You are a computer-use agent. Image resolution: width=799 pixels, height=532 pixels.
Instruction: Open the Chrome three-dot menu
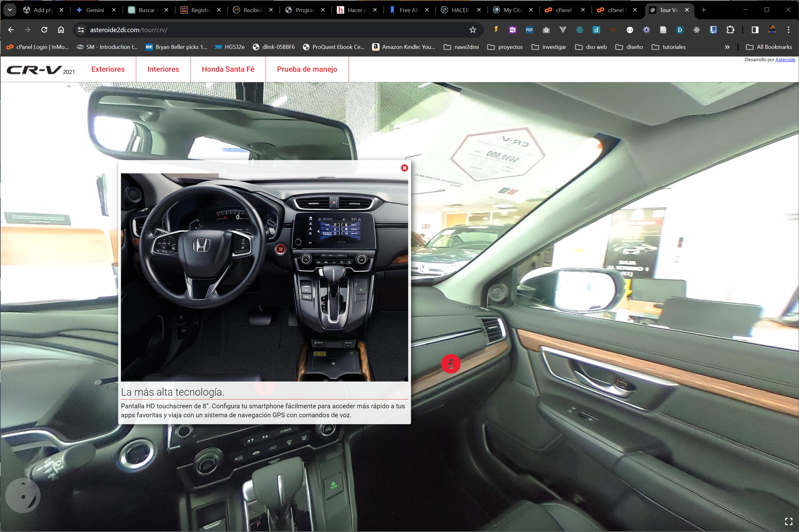pos(788,30)
